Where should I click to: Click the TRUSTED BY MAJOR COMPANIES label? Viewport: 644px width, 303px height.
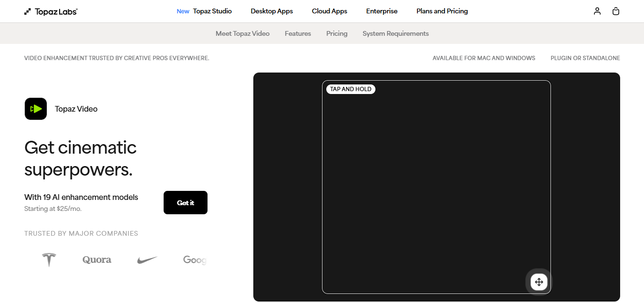[81, 233]
